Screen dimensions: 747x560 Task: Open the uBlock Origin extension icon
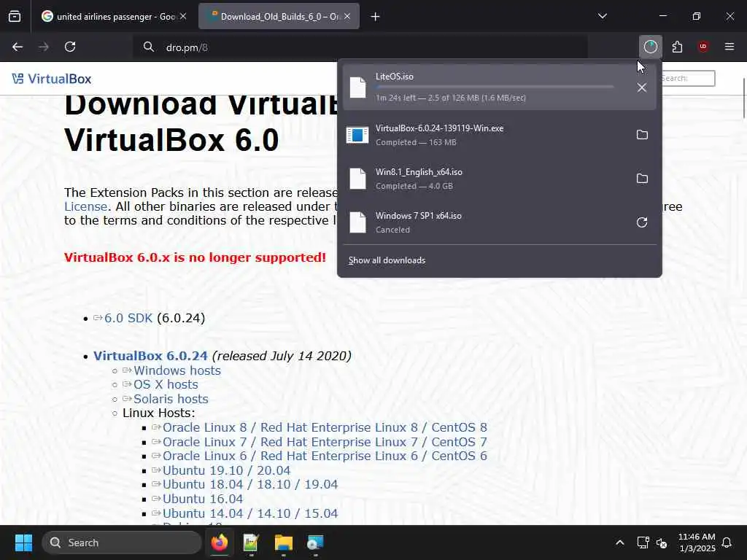pos(703,47)
